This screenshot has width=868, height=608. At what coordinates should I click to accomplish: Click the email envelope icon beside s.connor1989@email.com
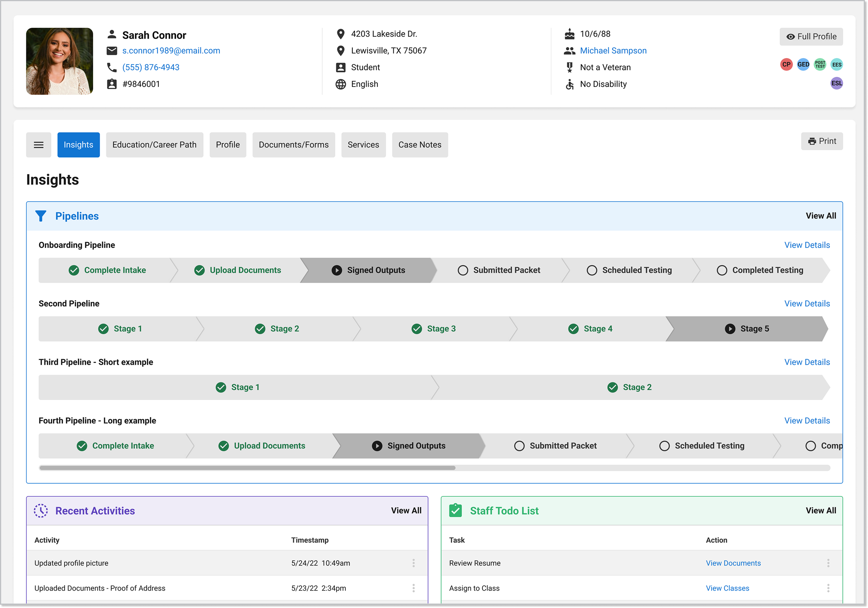112,51
